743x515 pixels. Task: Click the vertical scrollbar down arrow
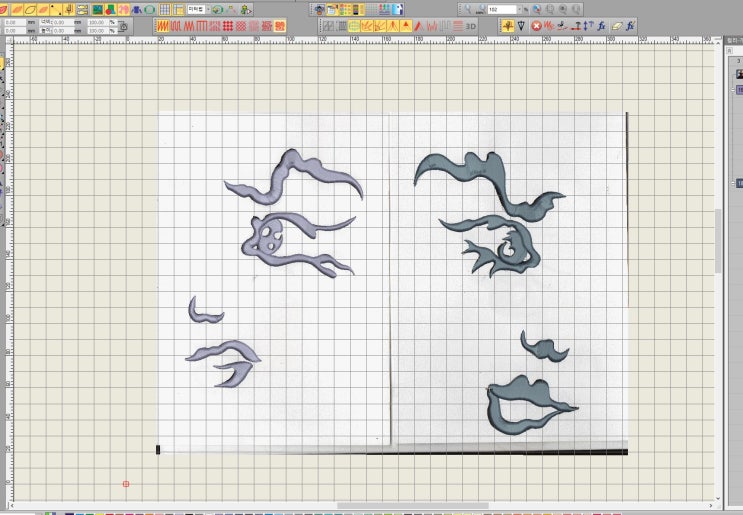pos(718,498)
